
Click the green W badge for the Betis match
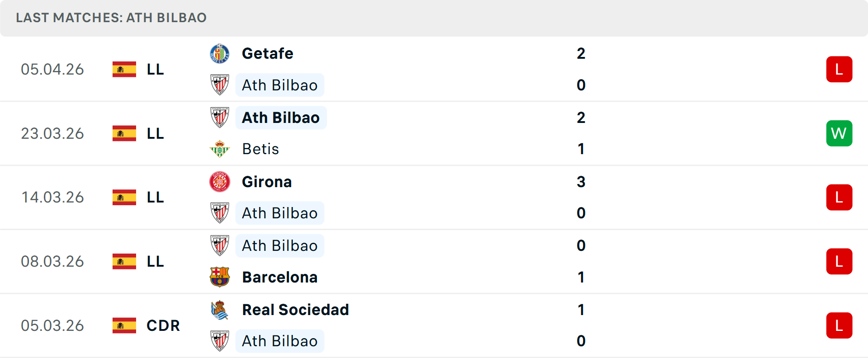tap(839, 133)
